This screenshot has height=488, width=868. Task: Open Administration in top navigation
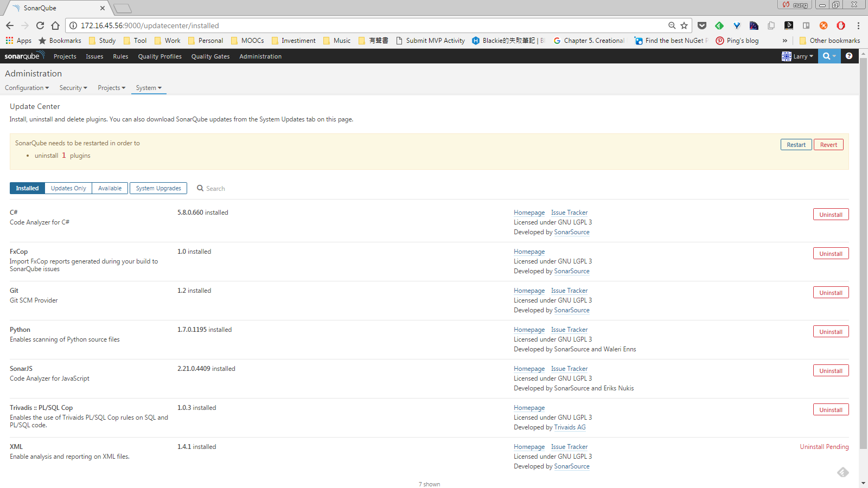pyautogui.click(x=260, y=56)
